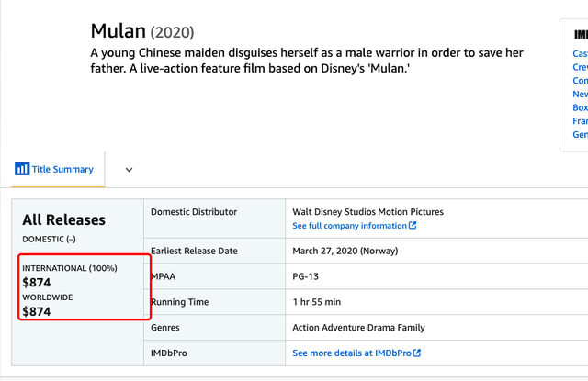Click the Domestic Distributor row label
Screen dimensions: 588x381
click(x=194, y=212)
